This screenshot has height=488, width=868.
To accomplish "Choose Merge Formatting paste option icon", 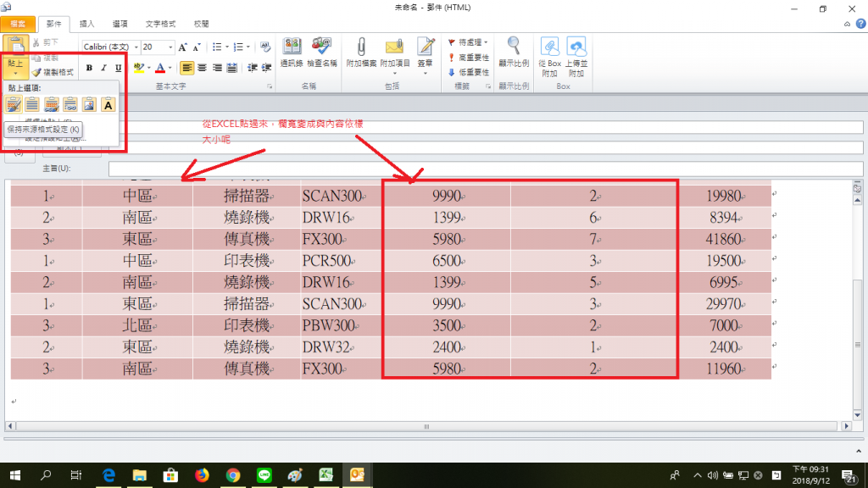I will tap(32, 104).
